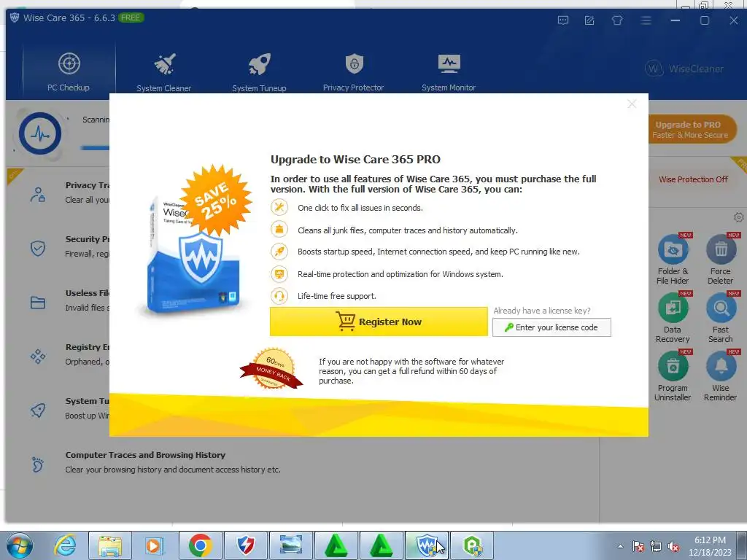Click the wrench one-click fix icon
Screen dimensions: 747x560
[x=279, y=208]
